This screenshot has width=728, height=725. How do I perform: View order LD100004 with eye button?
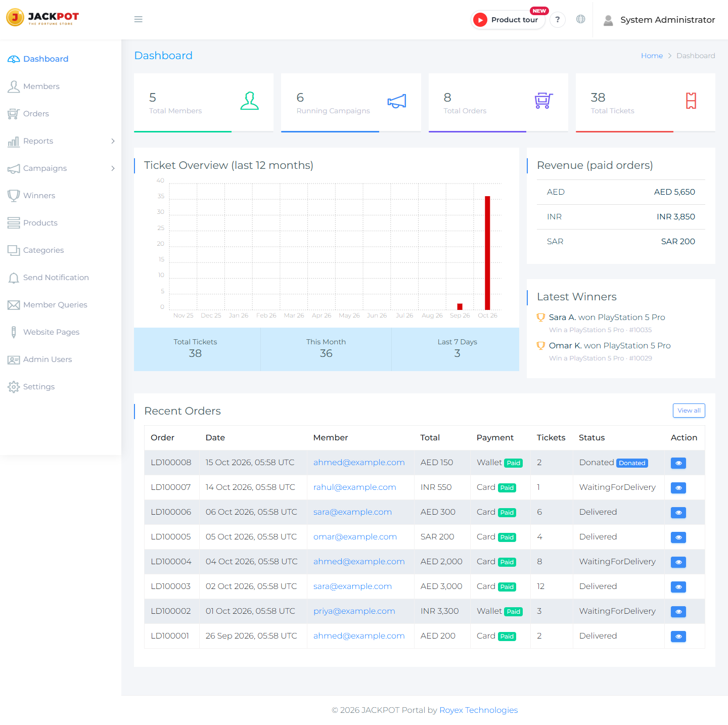678,562
